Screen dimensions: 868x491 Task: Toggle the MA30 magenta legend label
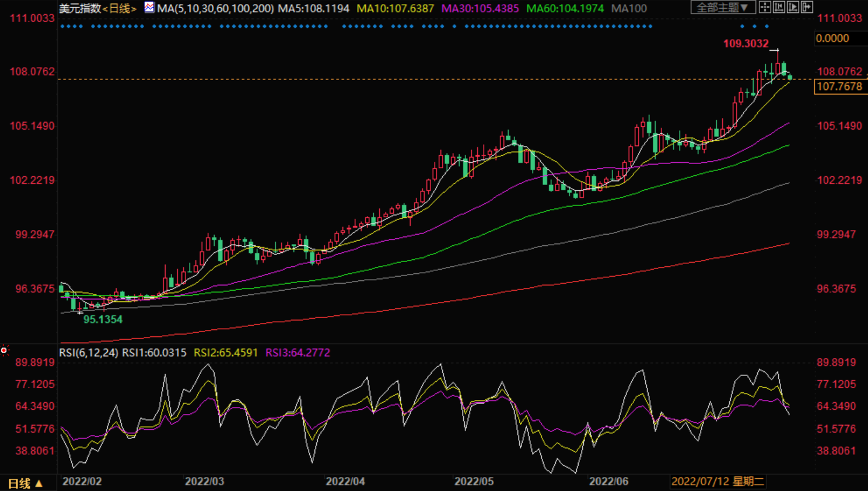coord(480,8)
